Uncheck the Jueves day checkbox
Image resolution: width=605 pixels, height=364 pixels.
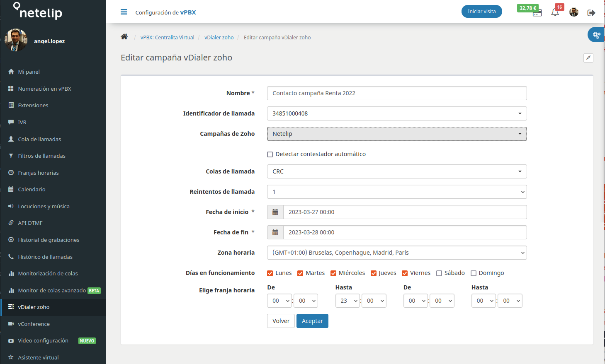coord(374,273)
